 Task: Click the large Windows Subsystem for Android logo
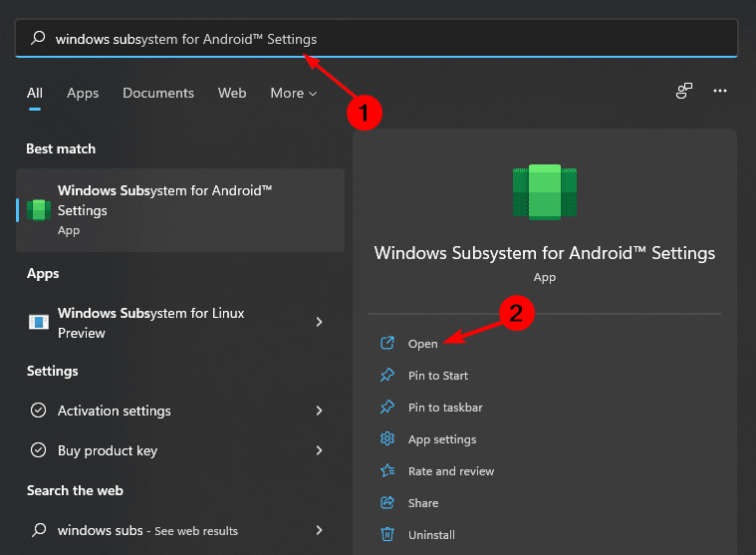(544, 192)
